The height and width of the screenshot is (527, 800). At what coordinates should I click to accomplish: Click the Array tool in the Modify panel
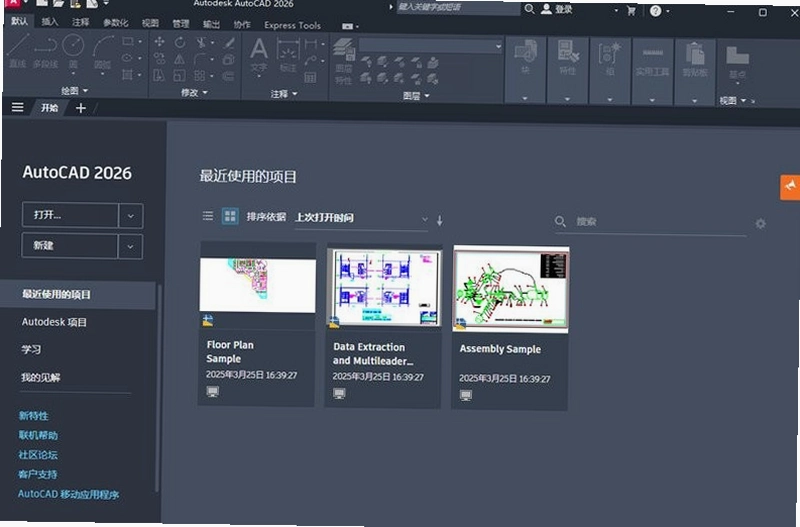click(x=199, y=76)
